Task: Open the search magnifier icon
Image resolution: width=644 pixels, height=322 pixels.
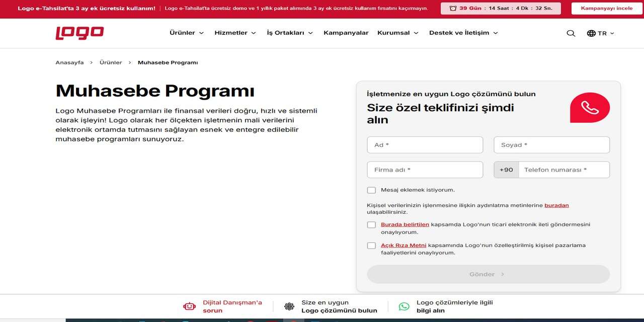Action: coord(571,33)
